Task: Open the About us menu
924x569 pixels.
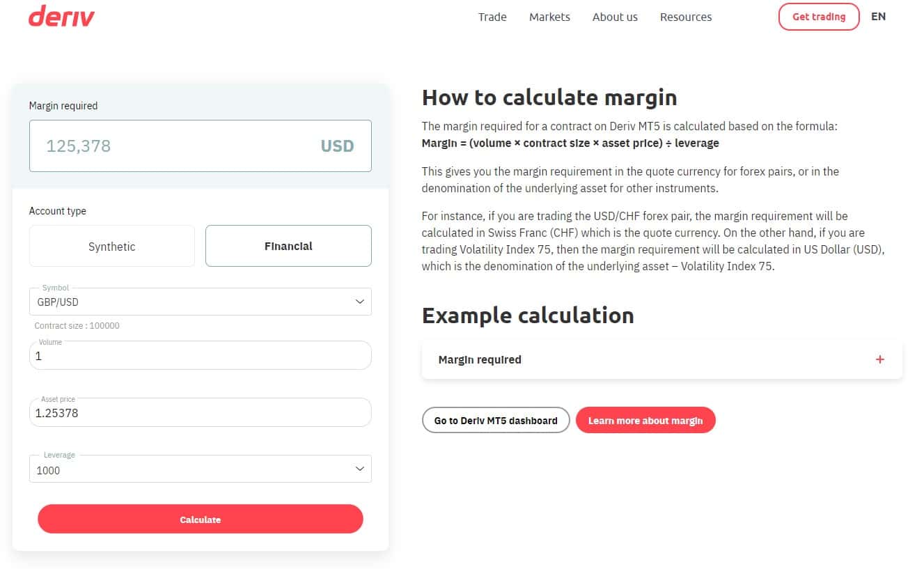Action: point(615,17)
